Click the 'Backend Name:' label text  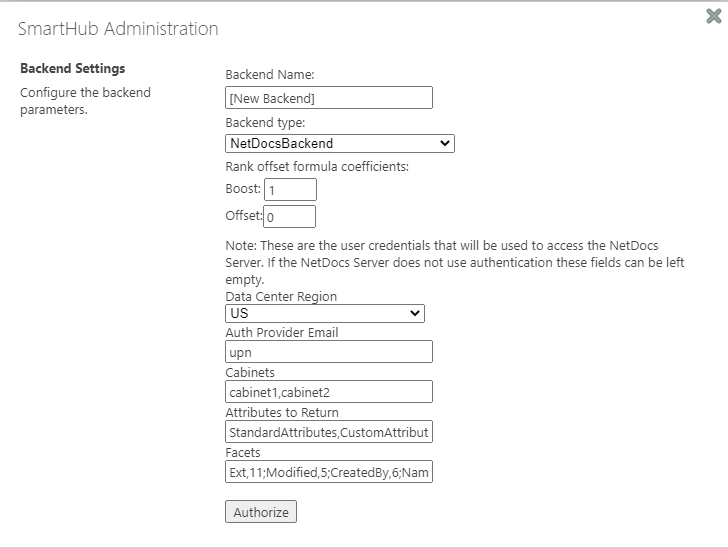pos(270,75)
